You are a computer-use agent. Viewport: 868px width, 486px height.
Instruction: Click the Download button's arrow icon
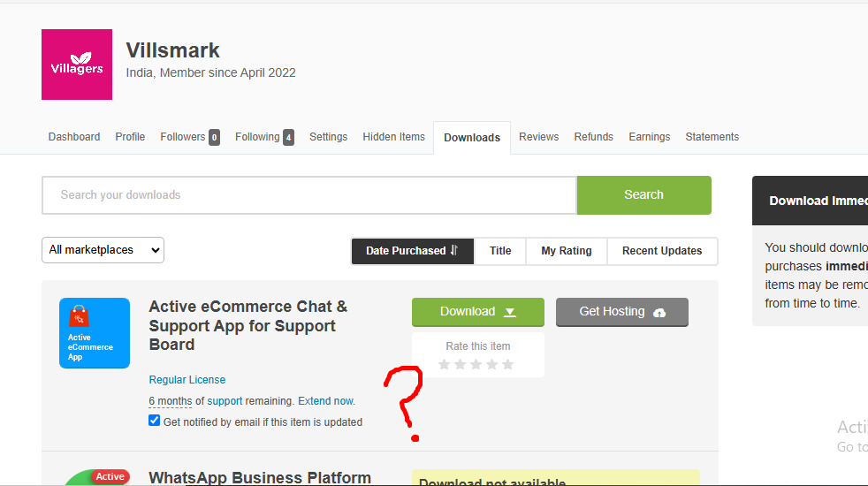pyautogui.click(x=510, y=312)
